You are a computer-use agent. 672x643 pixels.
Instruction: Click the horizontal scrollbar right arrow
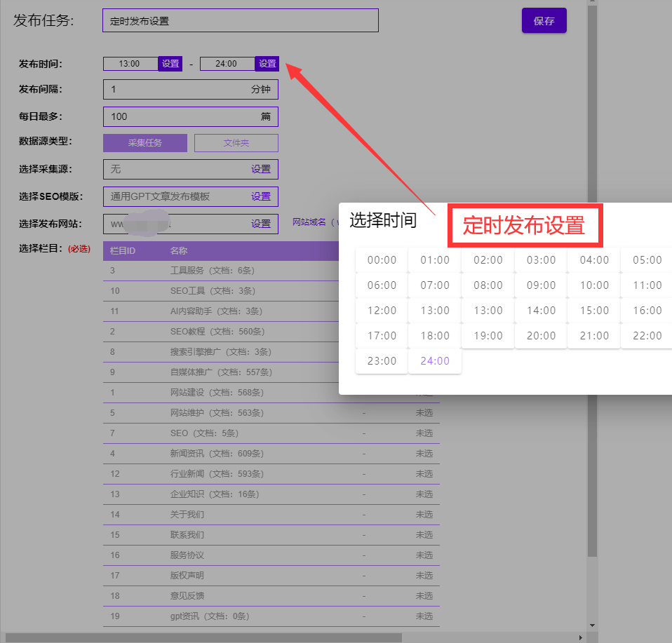point(581,637)
